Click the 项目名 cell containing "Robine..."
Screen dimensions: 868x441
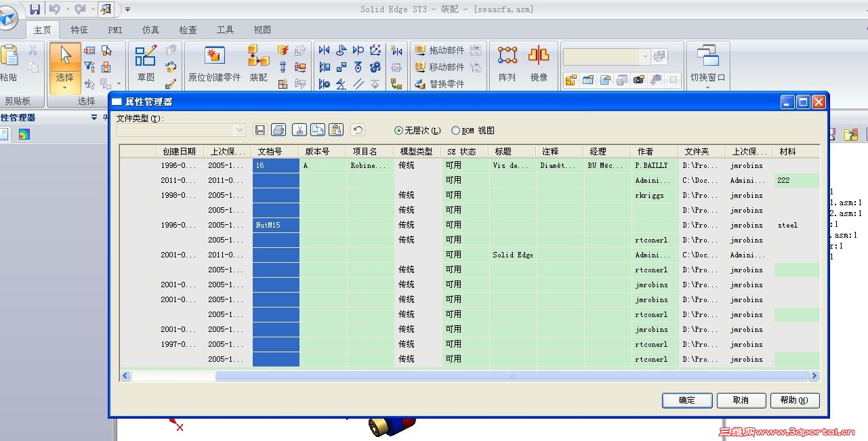pos(371,165)
